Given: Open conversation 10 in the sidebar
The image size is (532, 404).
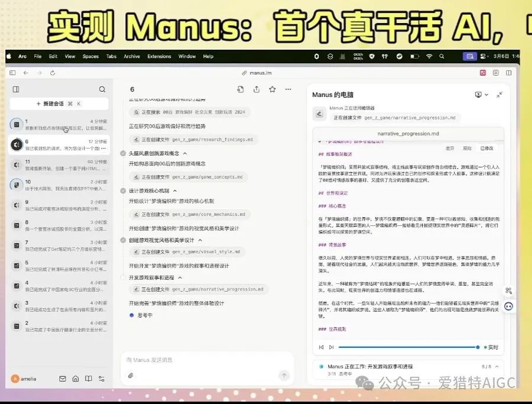Looking at the screenshot, I should 59,185.
